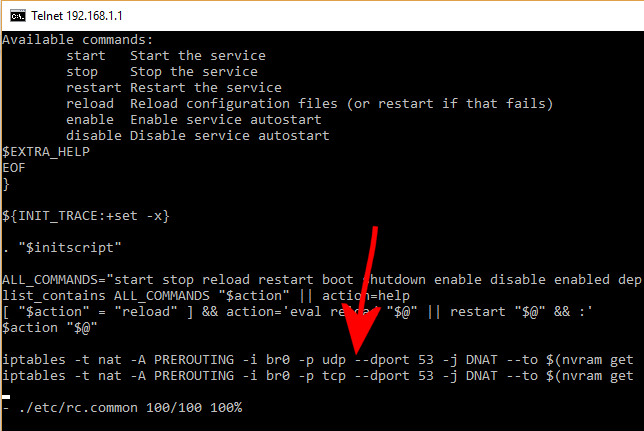
Task: Click the 'Enable service autostart' text
Action: (225, 120)
